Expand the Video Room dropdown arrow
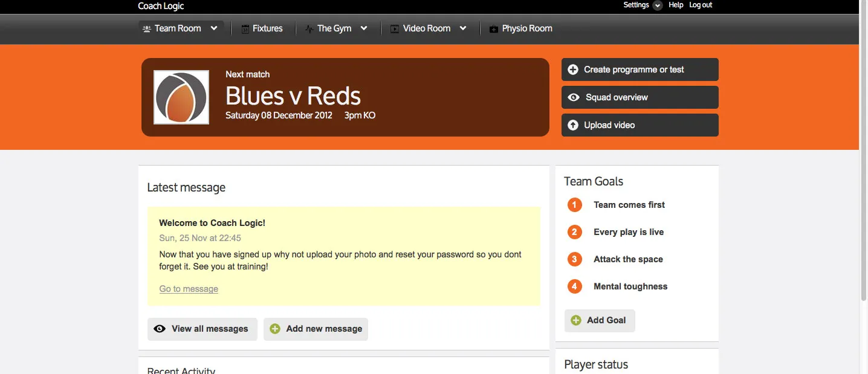The image size is (868, 374). tap(463, 28)
